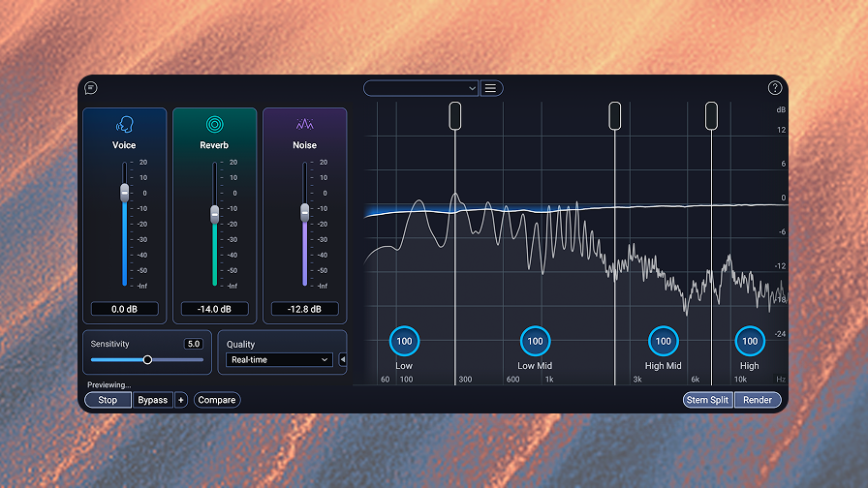Click the High Mid band label

click(x=664, y=366)
